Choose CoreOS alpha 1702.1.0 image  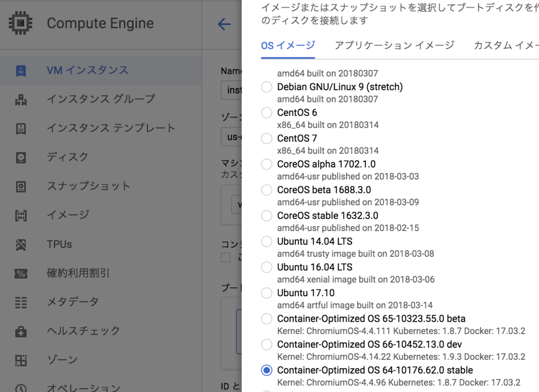pos(266,164)
